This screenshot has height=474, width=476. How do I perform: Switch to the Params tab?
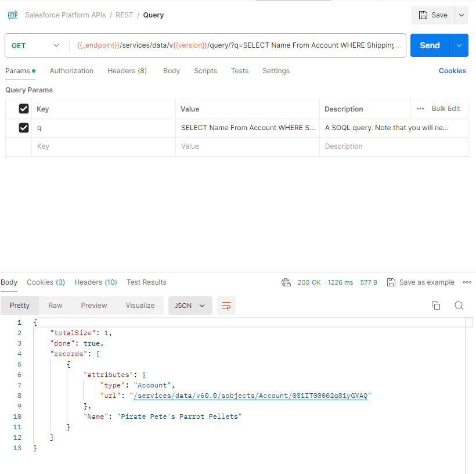20,71
